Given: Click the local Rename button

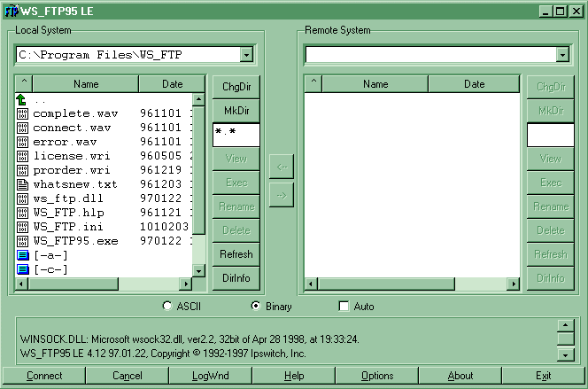Looking at the screenshot, I should pyautogui.click(x=236, y=206).
